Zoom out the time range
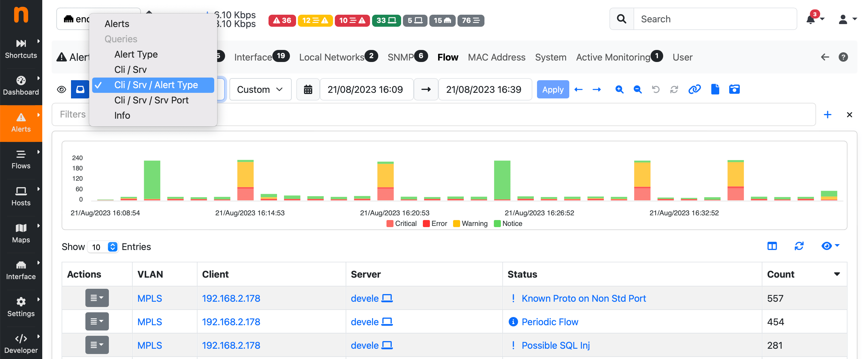The width and height of the screenshot is (868, 359). (x=638, y=89)
